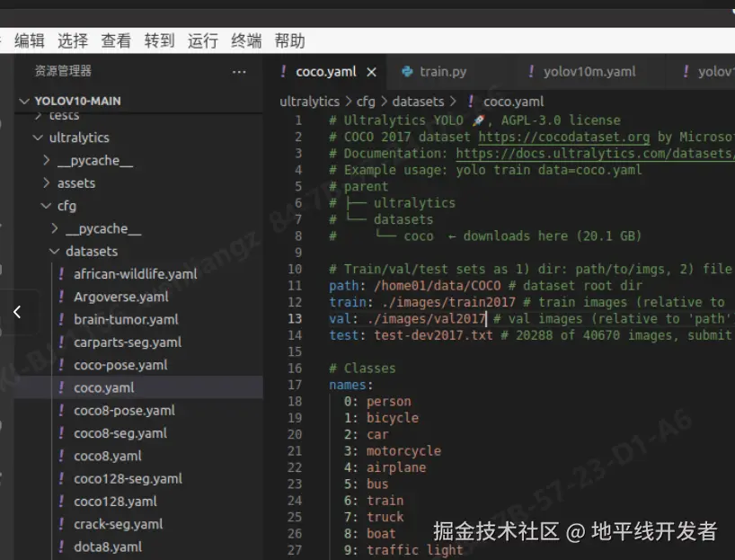Click the YAML icon beside coco8.yaml

61,456
